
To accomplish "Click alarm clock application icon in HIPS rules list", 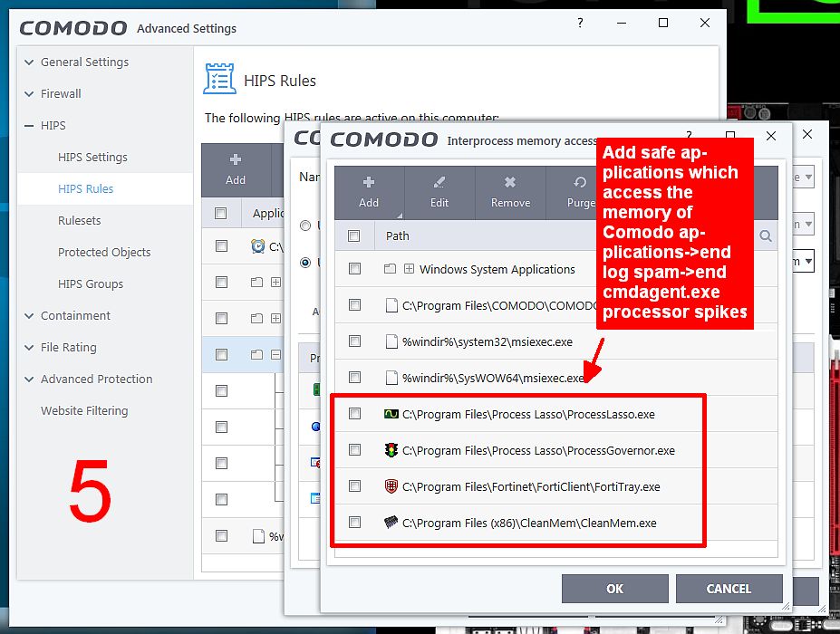I will coord(257,246).
